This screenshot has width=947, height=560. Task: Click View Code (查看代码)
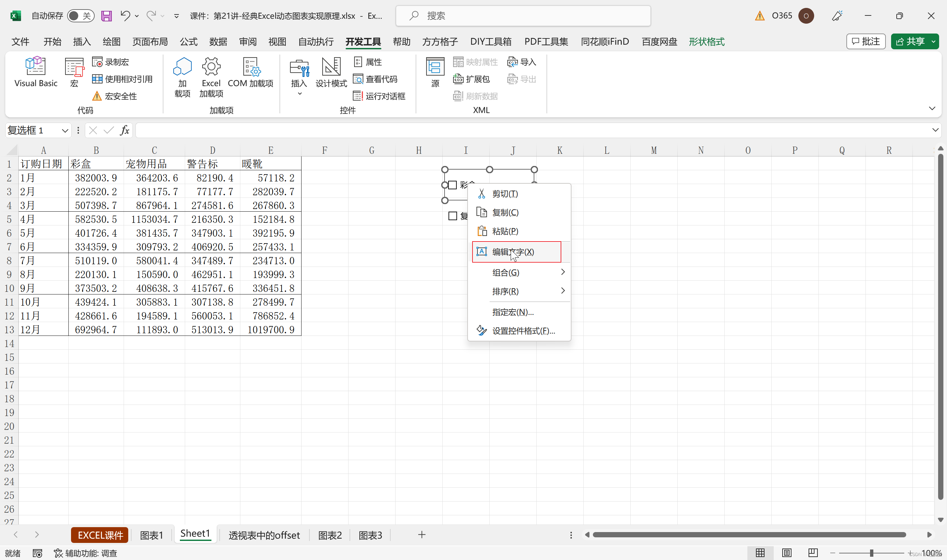coord(375,79)
